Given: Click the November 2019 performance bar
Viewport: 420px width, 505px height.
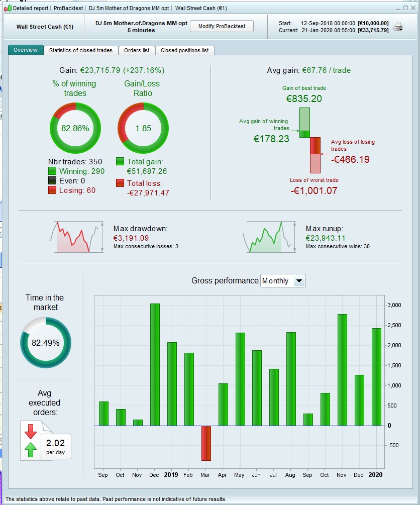Looking at the screenshot, I should click(342, 370).
